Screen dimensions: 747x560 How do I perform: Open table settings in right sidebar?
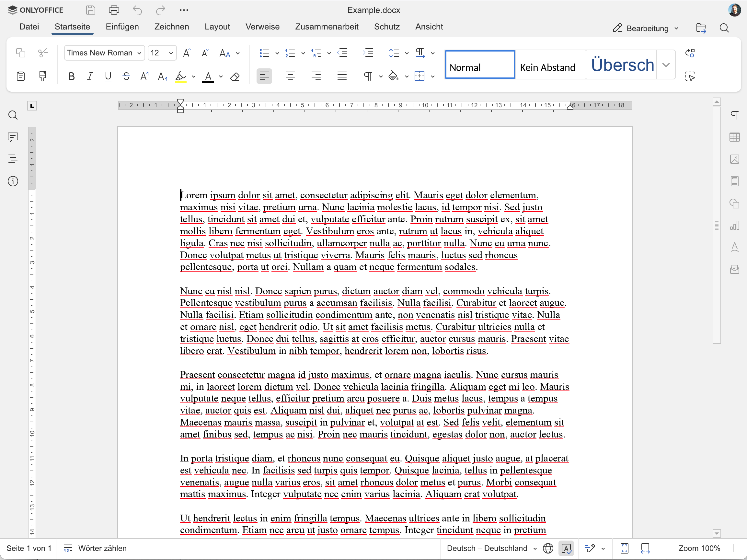[734, 137]
